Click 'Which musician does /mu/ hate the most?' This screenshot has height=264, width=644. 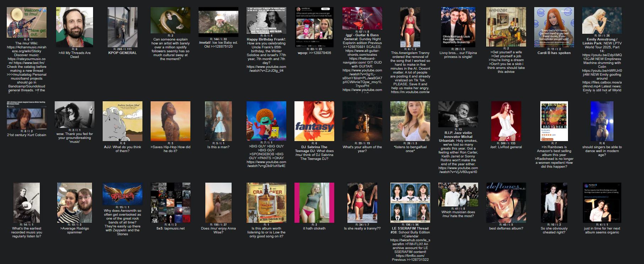pyautogui.click(x=458, y=214)
